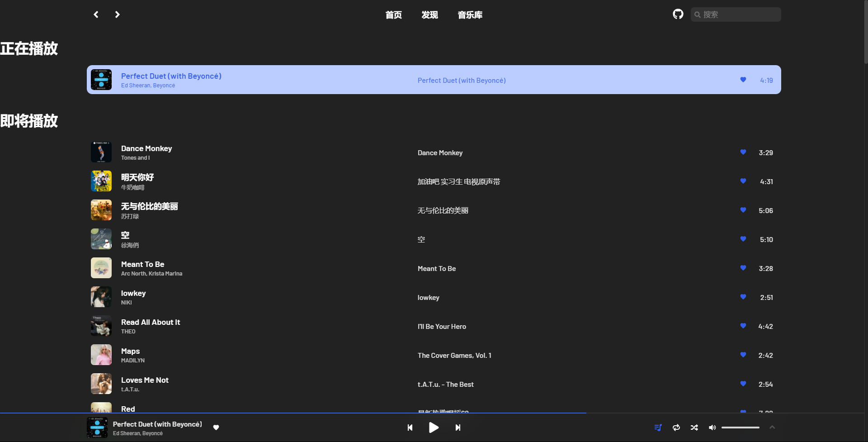868x442 pixels.
Task: Open the GitHub repository icon
Action: pyautogui.click(x=678, y=14)
